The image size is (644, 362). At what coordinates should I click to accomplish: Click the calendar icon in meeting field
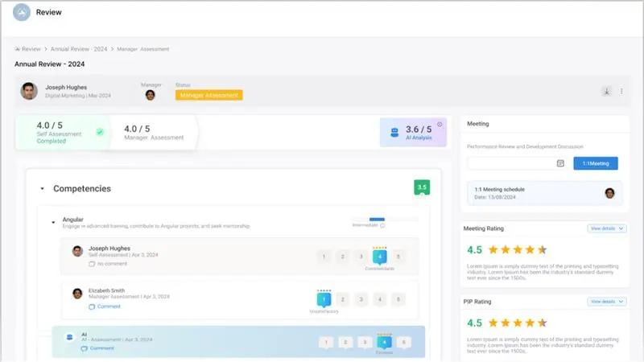click(560, 163)
